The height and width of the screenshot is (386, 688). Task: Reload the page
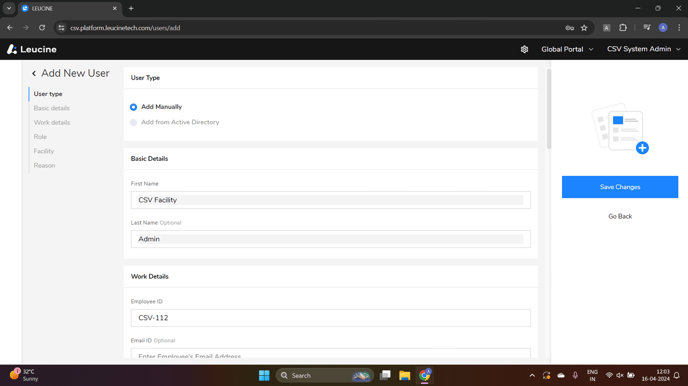click(42, 28)
